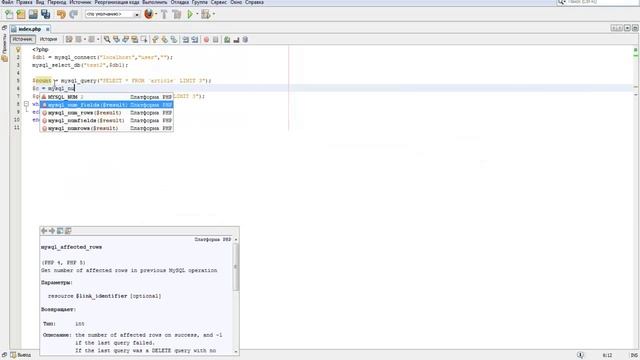Click the documentation popup scroll-down arrow
The image size is (640, 360).
[x=236, y=351]
